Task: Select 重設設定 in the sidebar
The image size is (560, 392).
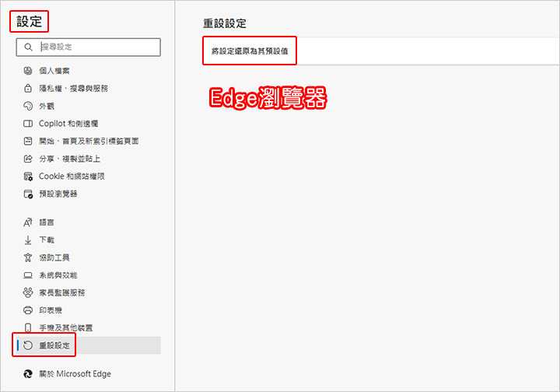Action: point(88,345)
